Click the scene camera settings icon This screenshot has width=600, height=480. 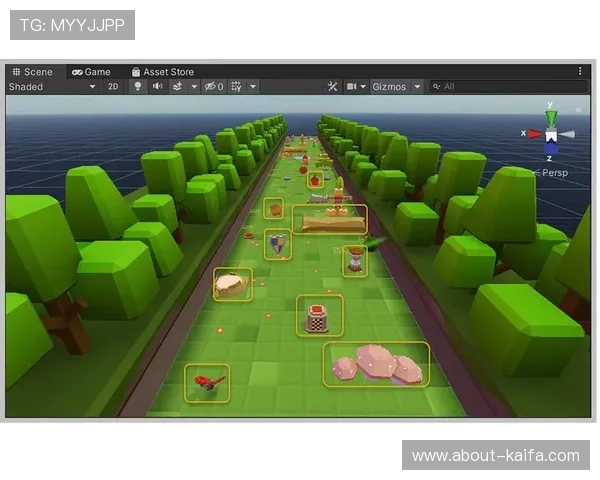click(352, 87)
